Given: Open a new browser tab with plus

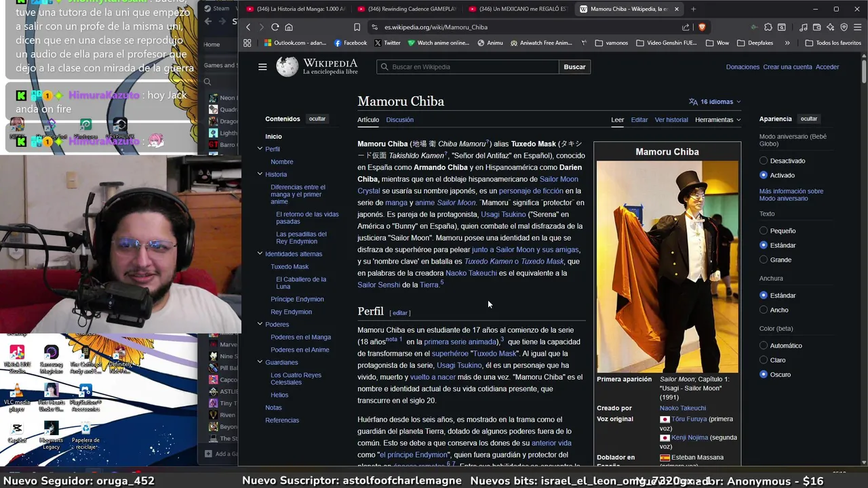Looking at the screenshot, I should click(x=694, y=9).
